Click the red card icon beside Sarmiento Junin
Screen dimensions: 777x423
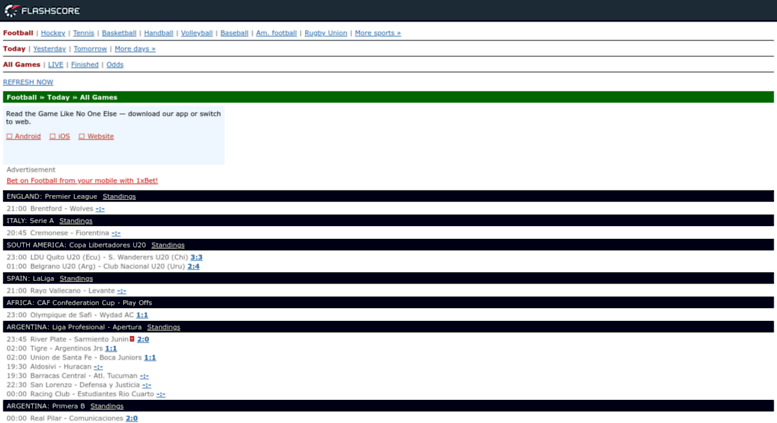click(132, 339)
